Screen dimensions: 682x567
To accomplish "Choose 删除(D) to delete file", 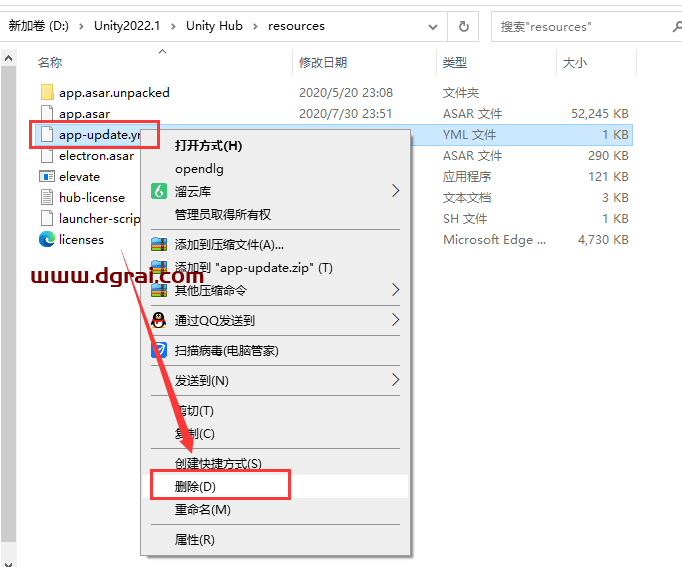I will pos(195,486).
